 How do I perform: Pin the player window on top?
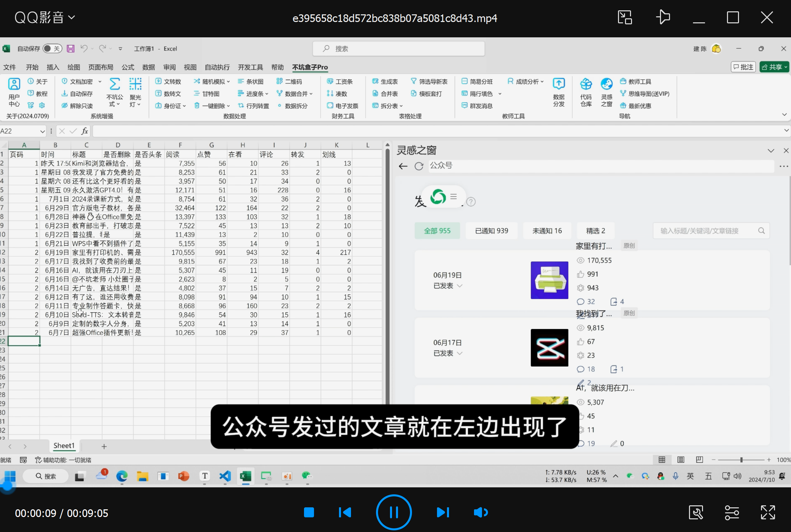click(662, 17)
